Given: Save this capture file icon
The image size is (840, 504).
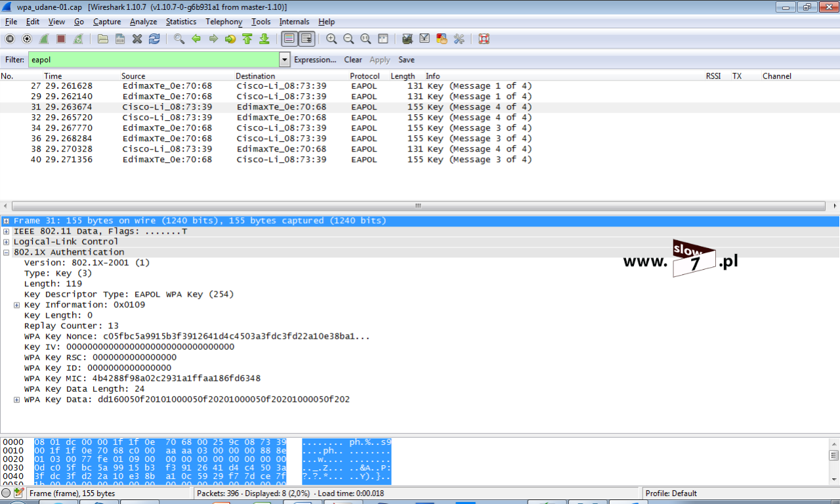Looking at the screenshot, I should 120,39.
